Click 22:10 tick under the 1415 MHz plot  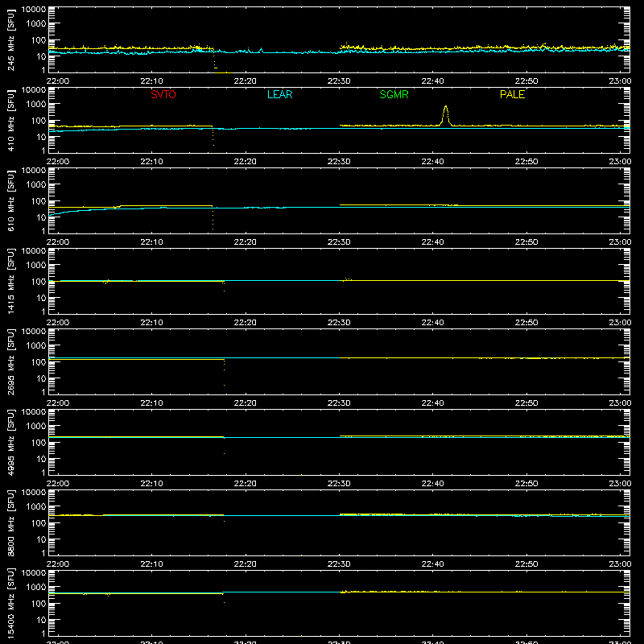coord(151,323)
